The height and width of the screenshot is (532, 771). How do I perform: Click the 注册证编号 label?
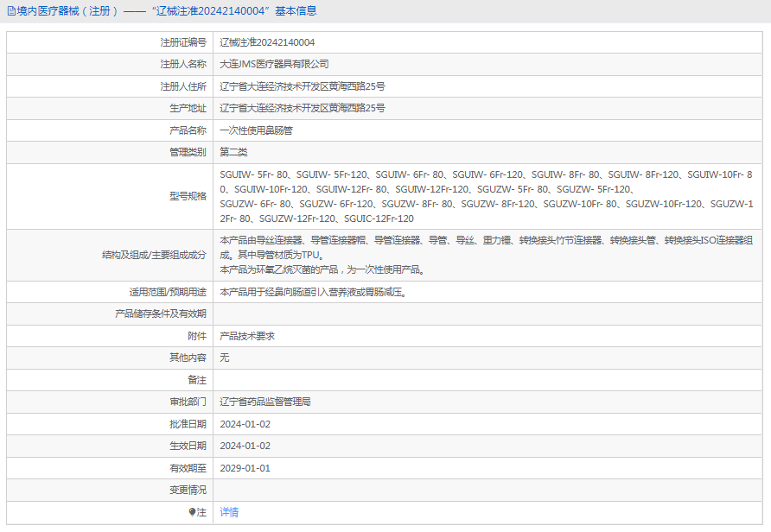point(183,42)
